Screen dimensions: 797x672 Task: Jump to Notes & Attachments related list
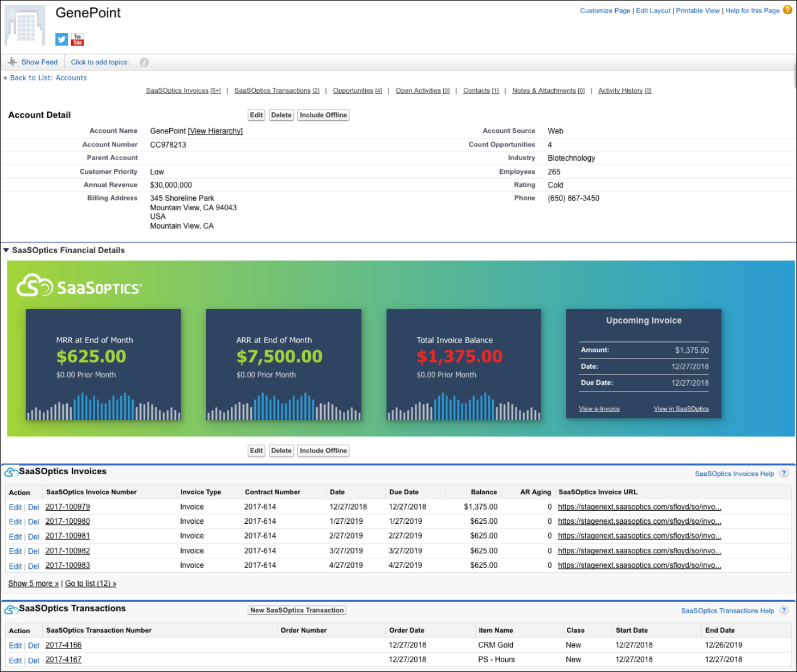548,91
